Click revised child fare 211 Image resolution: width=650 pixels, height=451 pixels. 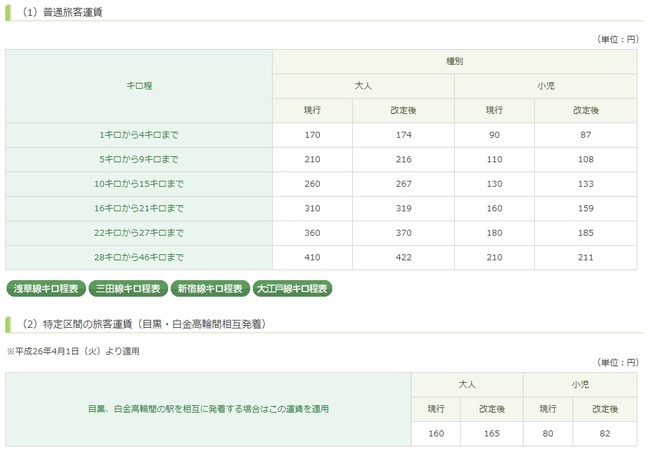point(586,257)
